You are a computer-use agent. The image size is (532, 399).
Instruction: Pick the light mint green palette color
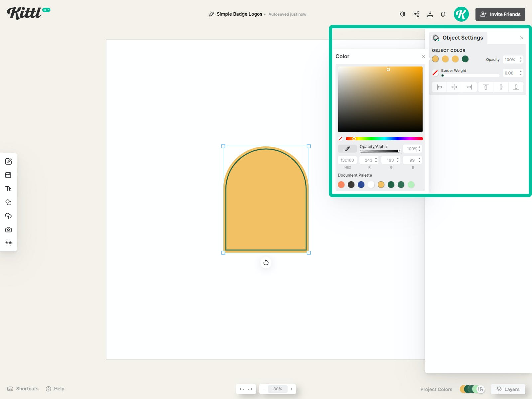coord(411,185)
